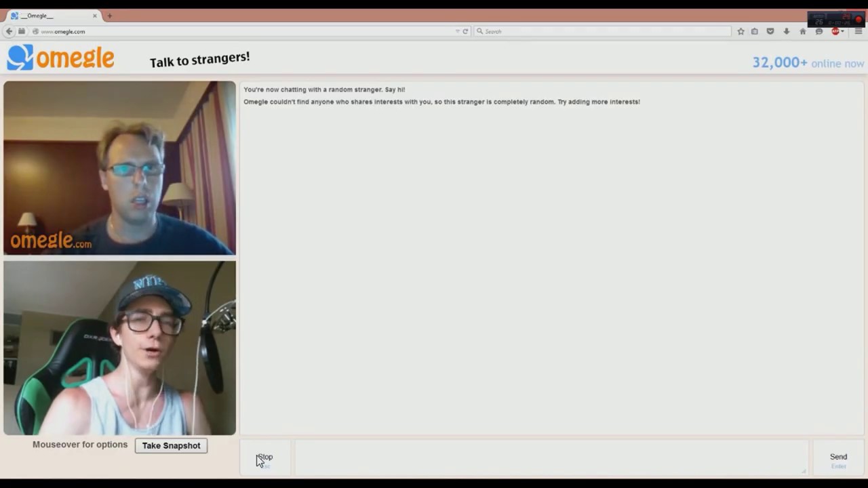Viewport: 868px width, 488px height.
Task: Click the "32,000+ online now" counter
Action: coord(808,62)
